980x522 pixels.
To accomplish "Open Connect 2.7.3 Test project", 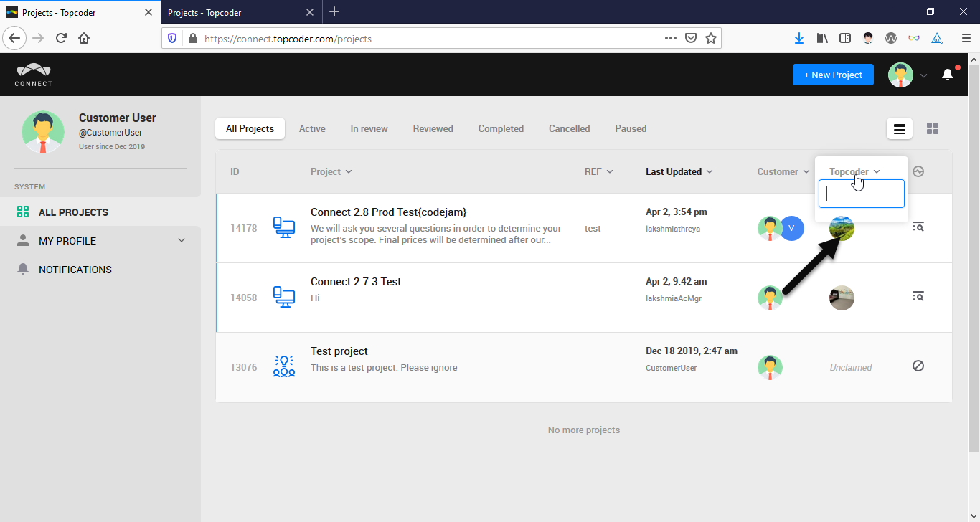I will click(356, 281).
